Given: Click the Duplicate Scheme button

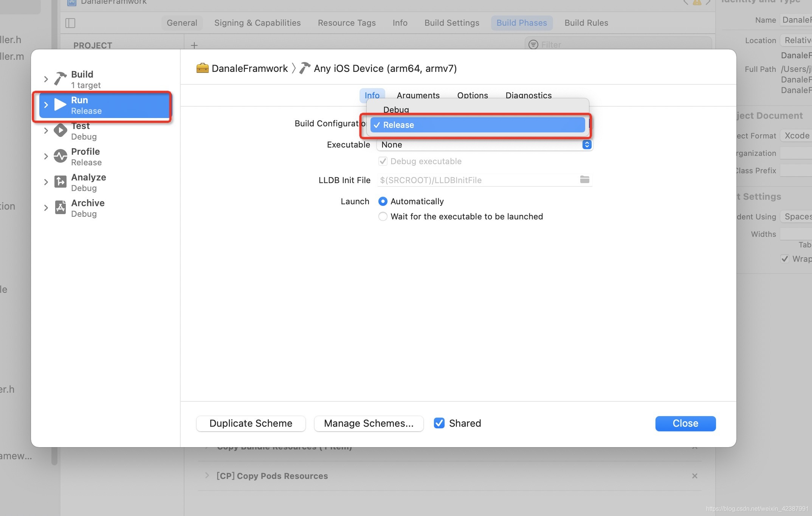Looking at the screenshot, I should pos(251,423).
